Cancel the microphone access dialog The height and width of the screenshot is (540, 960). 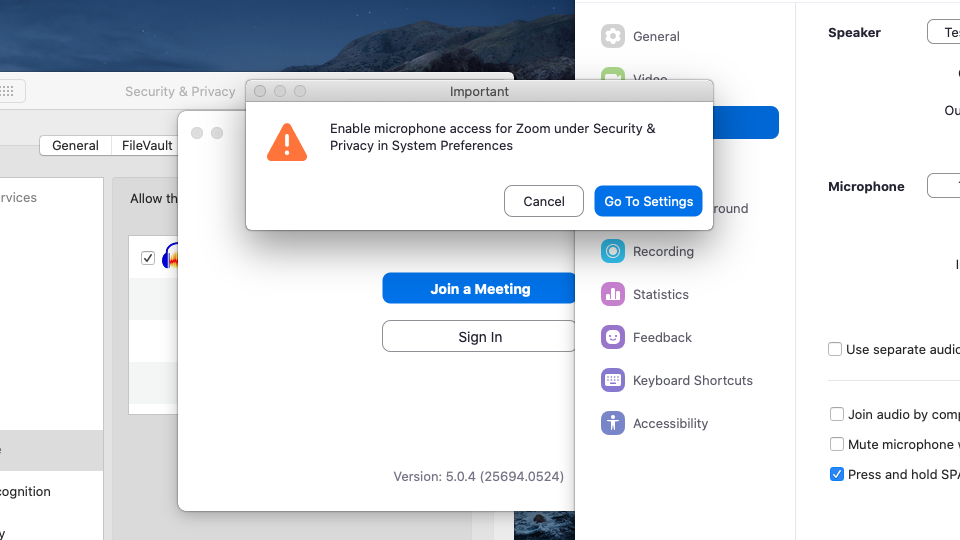tap(544, 201)
